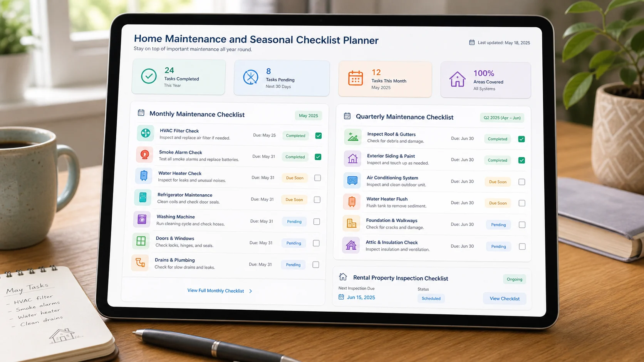Viewport: 644px width, 362px height.
Task: Click the Last updated calendar icon
Action: [x=472, y=42]
